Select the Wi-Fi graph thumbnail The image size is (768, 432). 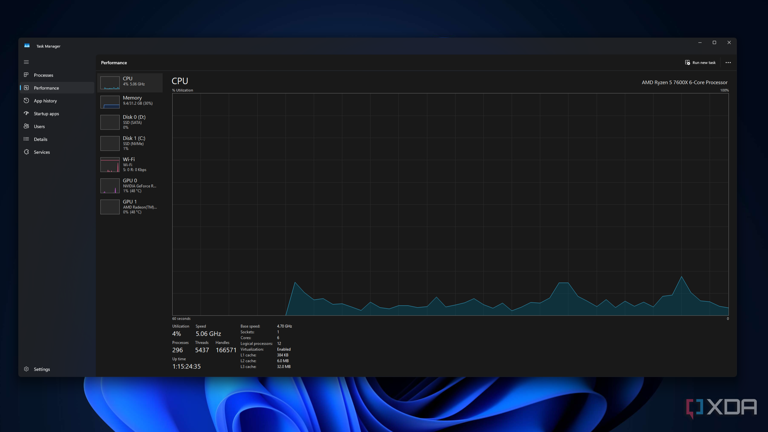click(110, 165)
